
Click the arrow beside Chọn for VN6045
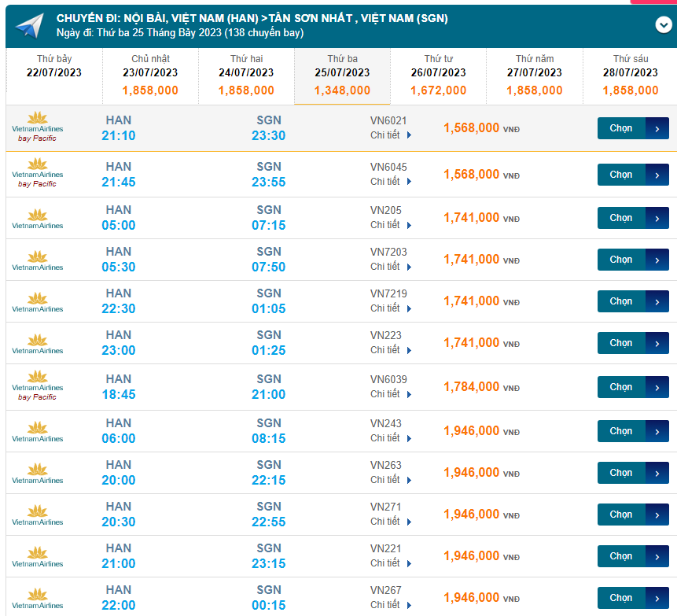(657, 175)
